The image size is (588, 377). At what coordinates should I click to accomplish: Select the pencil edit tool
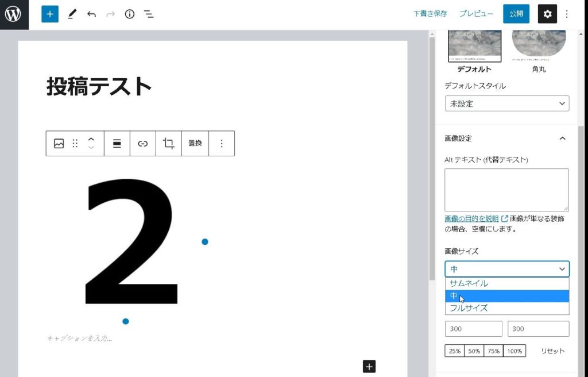[72, 14]
